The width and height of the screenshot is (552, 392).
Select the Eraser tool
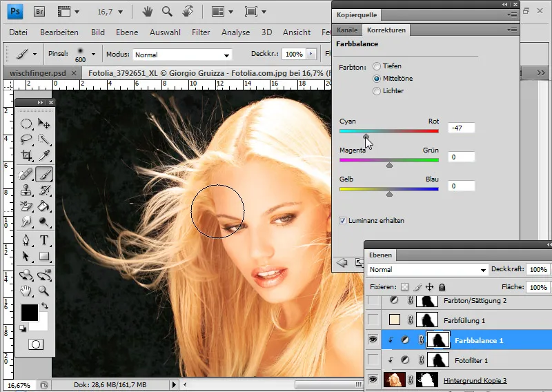pyautogui.click(x=26, y=206)
